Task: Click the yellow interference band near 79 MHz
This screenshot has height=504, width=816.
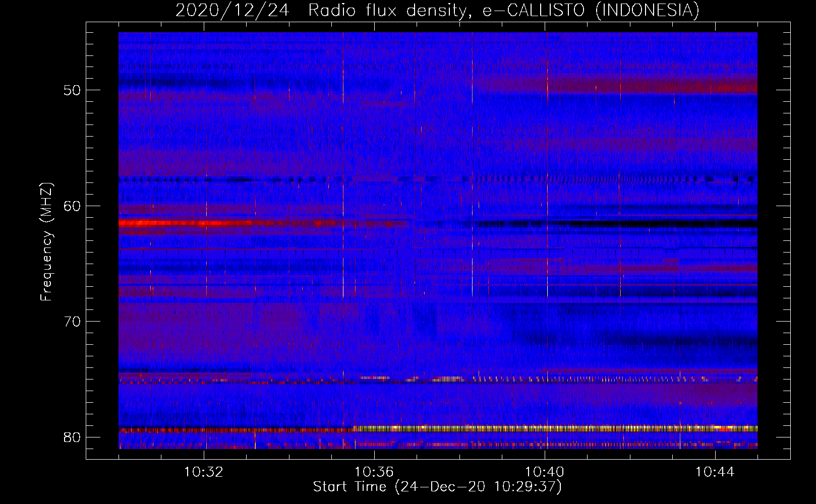Action: (x=555, y=428)
